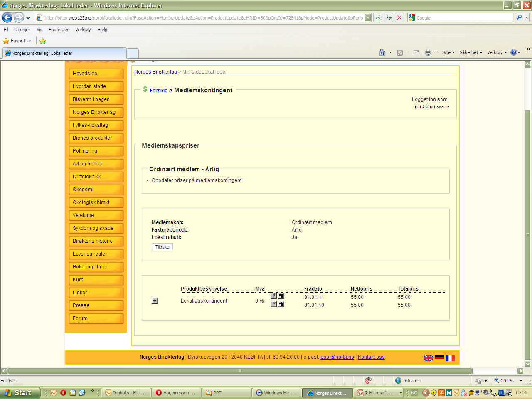Click the vertical scrollbar down arrow
The width and height of the screenshot is (532, 399).
[x=528, y=364]
